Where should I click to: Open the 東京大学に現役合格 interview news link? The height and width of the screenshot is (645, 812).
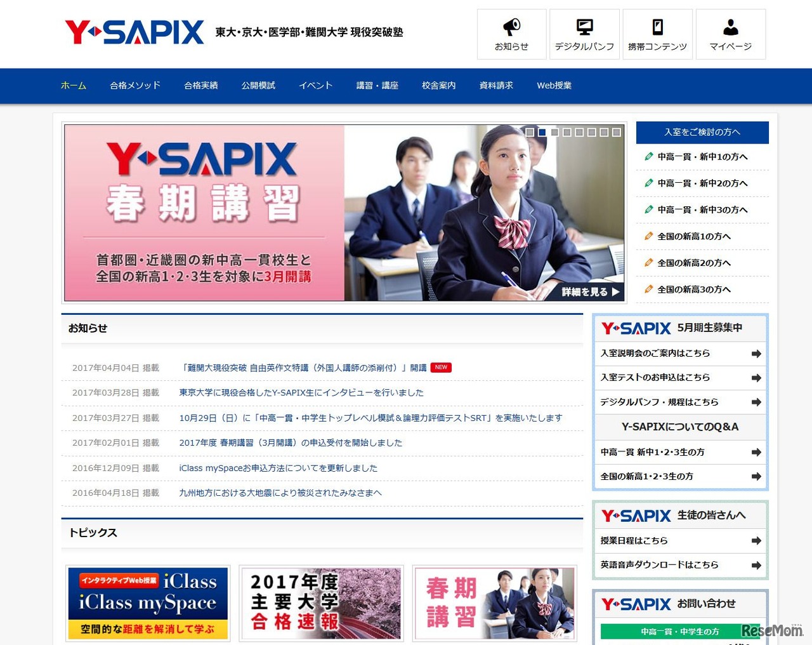click(301, 393)
